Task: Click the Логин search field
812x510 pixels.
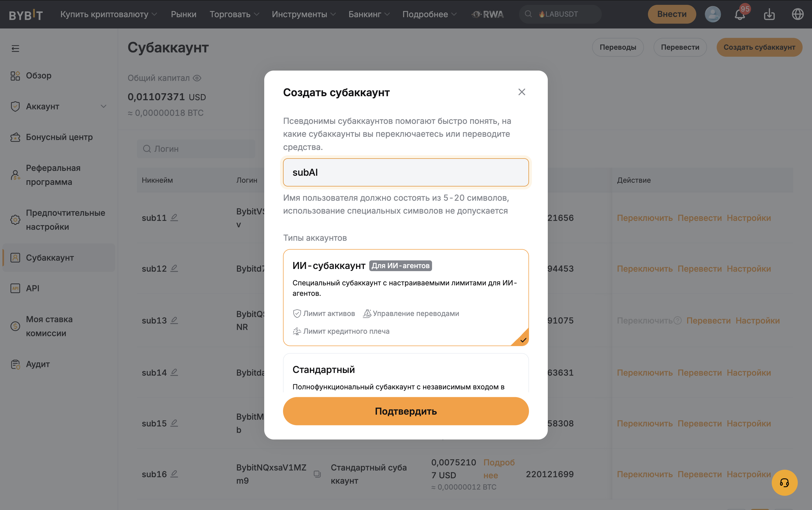Action: (x=196, y=149)
